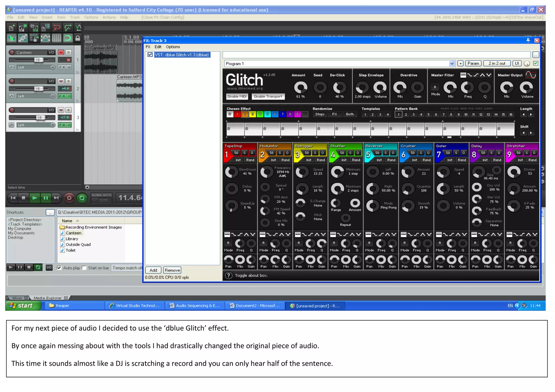The height and width of the screenshot is (392, 555).
Task: Click the Media Explorer path field
Action: [x=99, y=213]
